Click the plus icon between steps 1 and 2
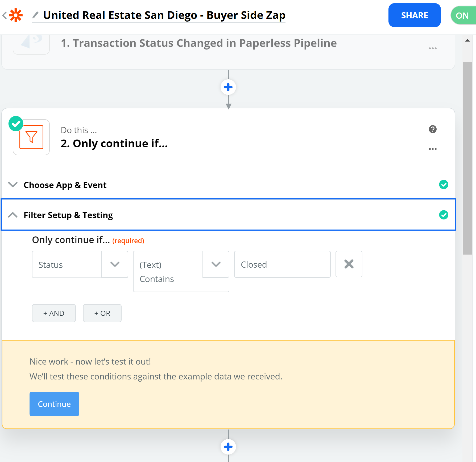The width and height of the screenshot is (476, 462). pyautogui.click(x=228, y=87)
